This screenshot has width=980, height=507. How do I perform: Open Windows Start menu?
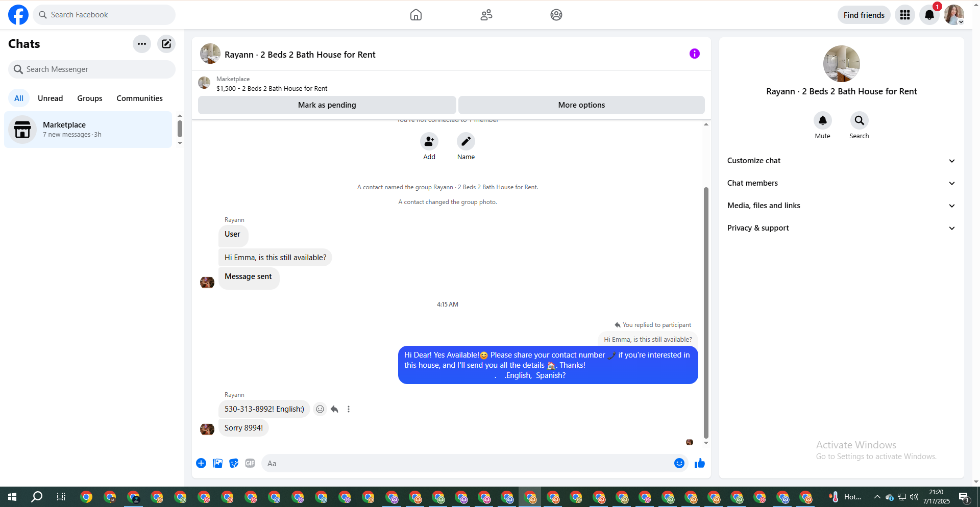tap(12, 497)
